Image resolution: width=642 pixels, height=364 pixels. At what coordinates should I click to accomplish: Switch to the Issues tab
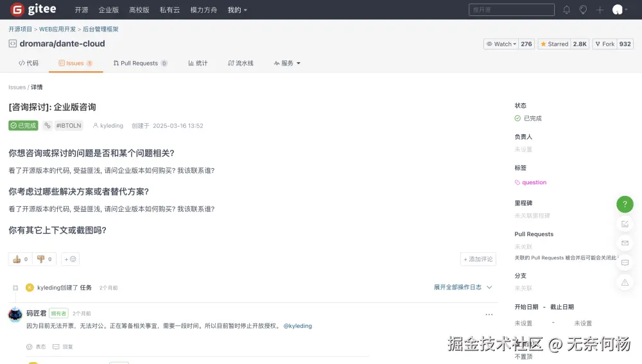[x=76, y=63]
